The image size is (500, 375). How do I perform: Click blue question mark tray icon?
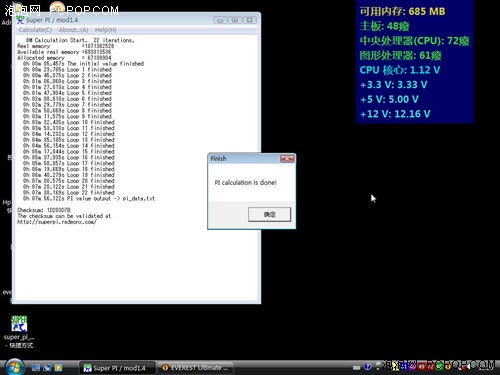[367, 367]
